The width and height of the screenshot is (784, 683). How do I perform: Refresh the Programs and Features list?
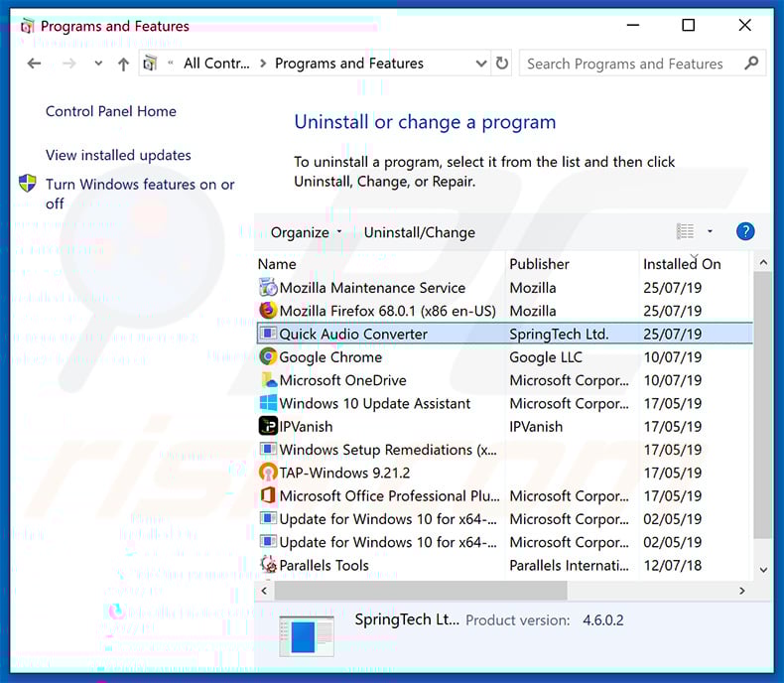click(x=502, y=64)
